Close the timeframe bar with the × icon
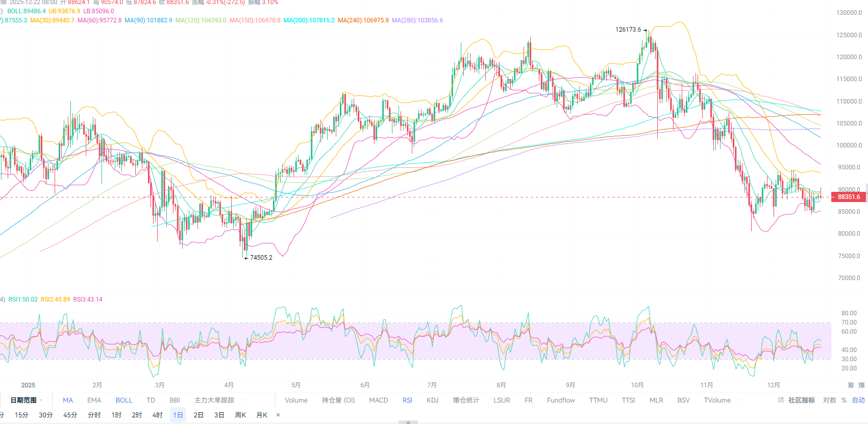The height and width of the screenshot is (424, 868). 278,415
